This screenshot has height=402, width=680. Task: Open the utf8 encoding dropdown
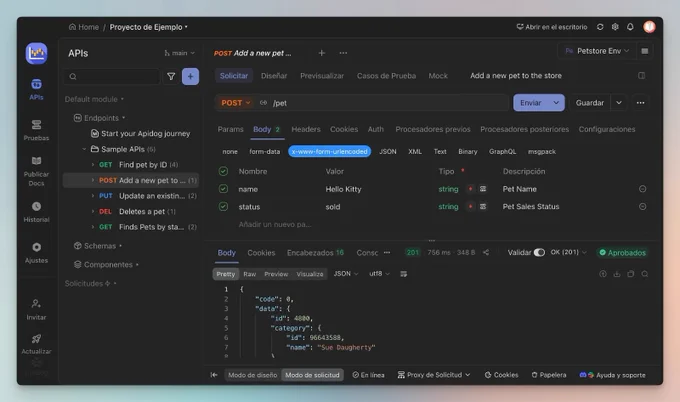tap(379, 274)
